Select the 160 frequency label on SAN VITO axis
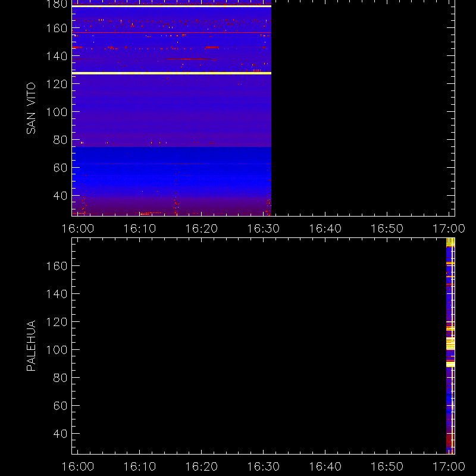This screenshot has width=476, height=476. 57,28
